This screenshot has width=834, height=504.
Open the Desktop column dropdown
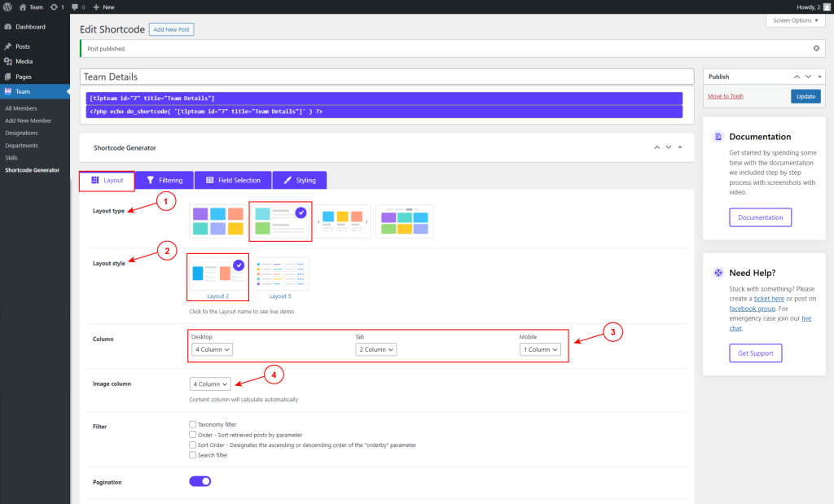(x=213, y=349)
